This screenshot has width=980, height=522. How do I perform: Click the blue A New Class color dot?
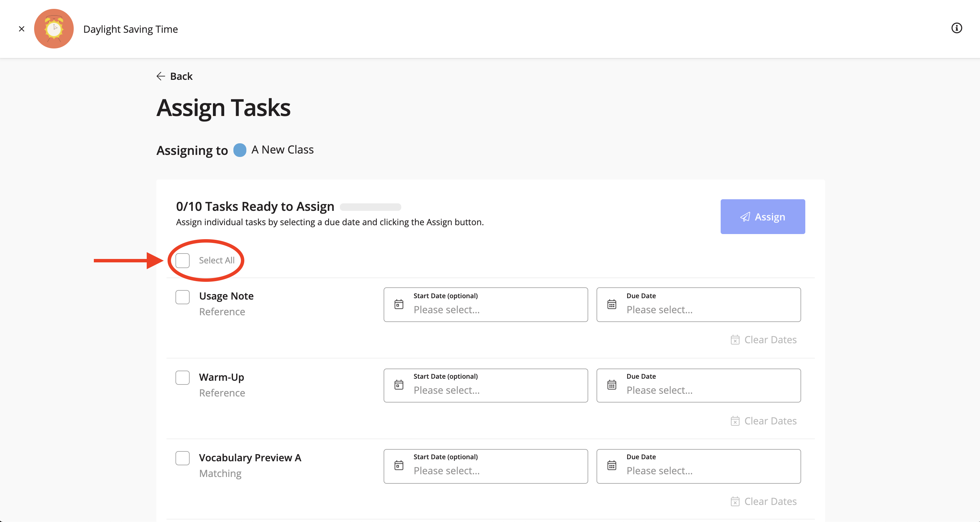pyautogui.click(x=240, y=150)
